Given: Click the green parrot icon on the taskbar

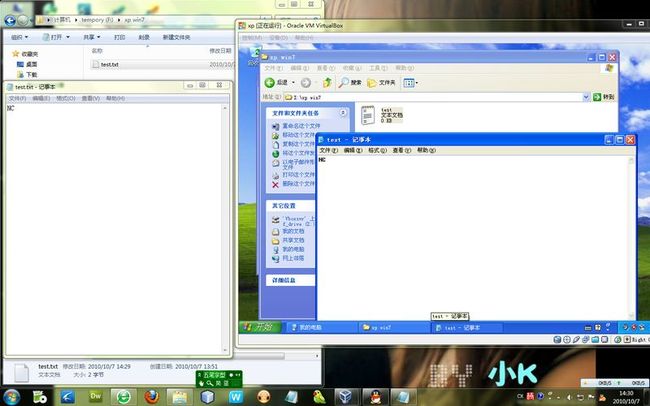Looking at the screenshot, I should tap(319, 397).
